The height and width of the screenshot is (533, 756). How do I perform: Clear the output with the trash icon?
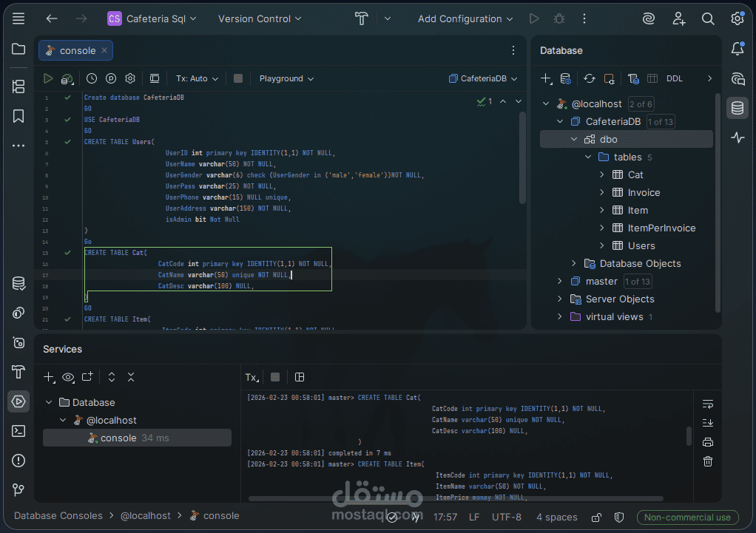708,461
